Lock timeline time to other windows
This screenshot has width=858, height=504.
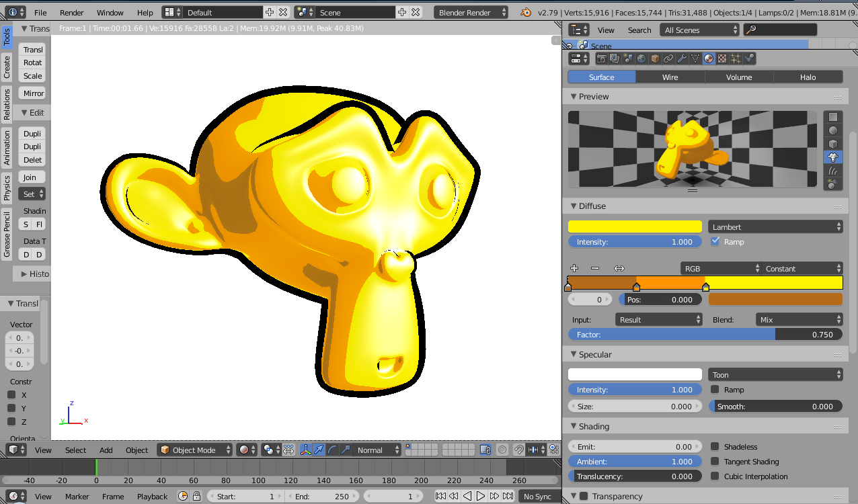click(196, 496)
